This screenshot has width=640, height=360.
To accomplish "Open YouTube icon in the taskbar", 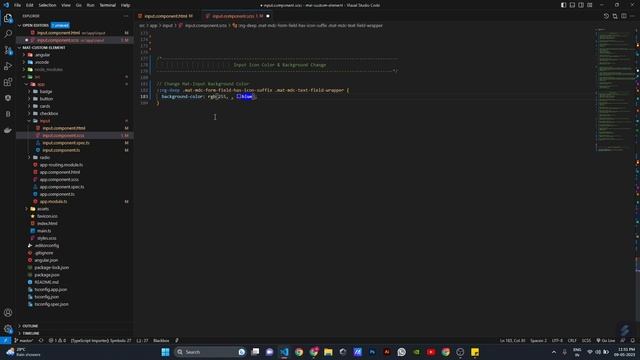I will tap(431, 352).
